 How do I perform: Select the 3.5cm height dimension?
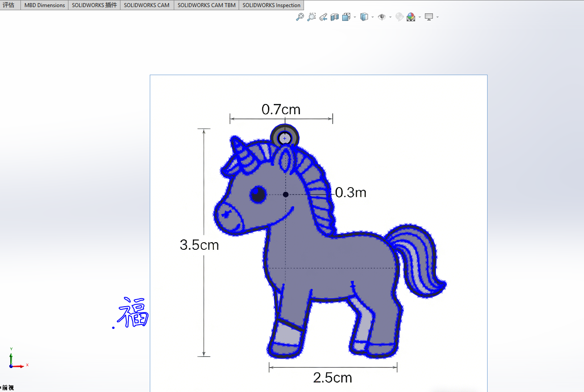pos(200,245)
